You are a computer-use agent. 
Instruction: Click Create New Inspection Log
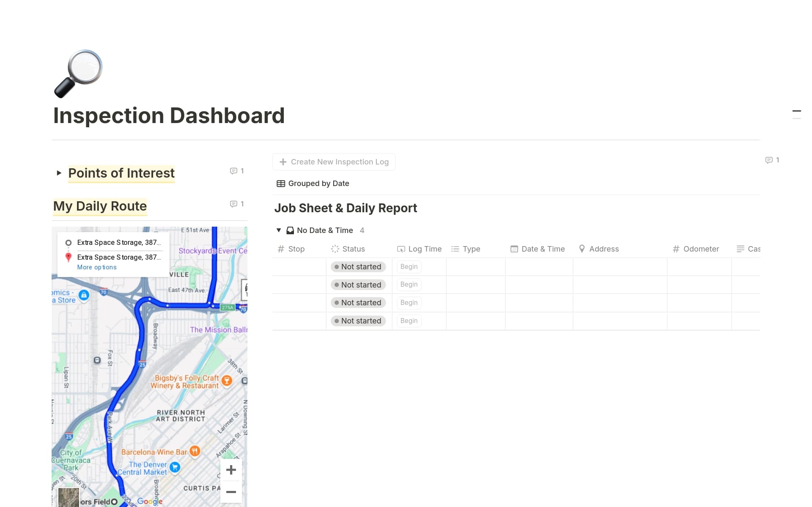click(x=334, y=162)
